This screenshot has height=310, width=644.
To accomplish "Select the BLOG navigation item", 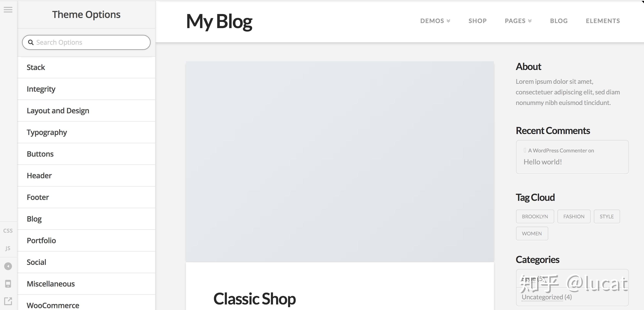I will [x=559, y=21].
